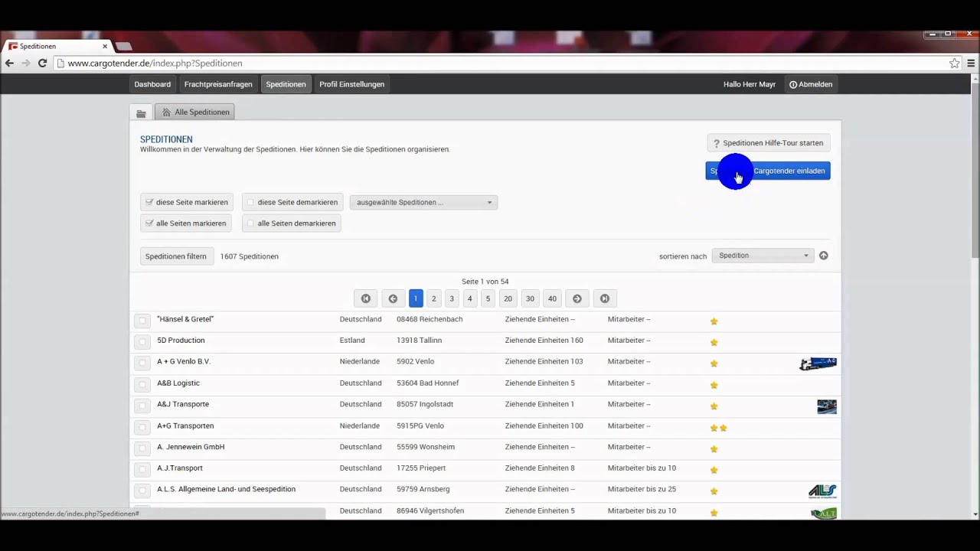
Task: Click 'Cargotender einladen' blue button
Action: [x=768, y=171]
